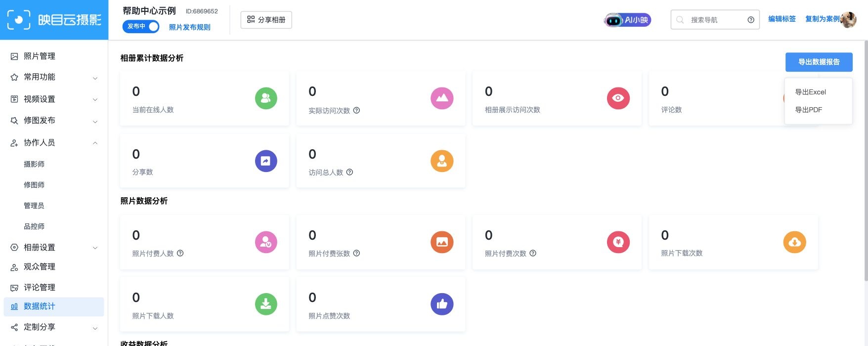
Task: Click the 照片数据分析 heading
Action: click(144, 201)
